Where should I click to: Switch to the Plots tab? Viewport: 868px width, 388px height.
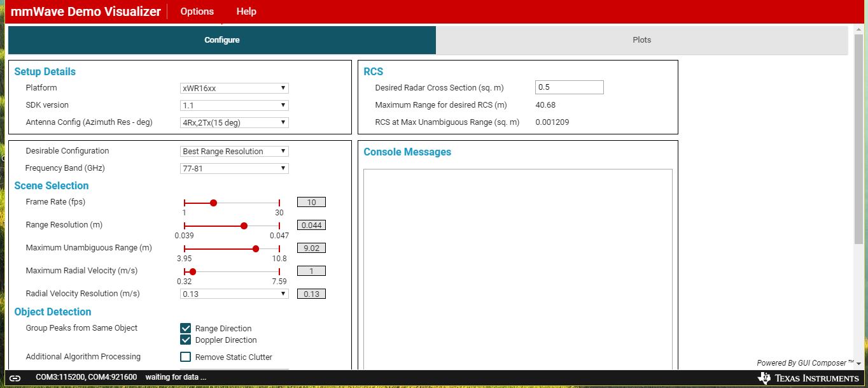[641, 40]
